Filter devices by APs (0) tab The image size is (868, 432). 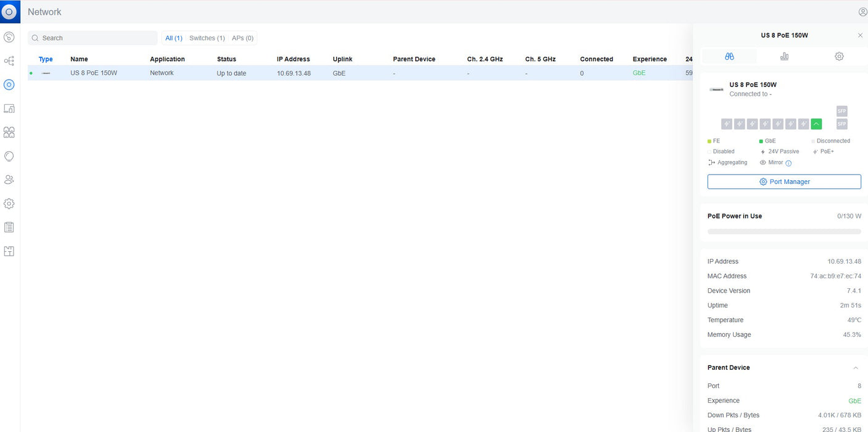[x=242, y=38]
